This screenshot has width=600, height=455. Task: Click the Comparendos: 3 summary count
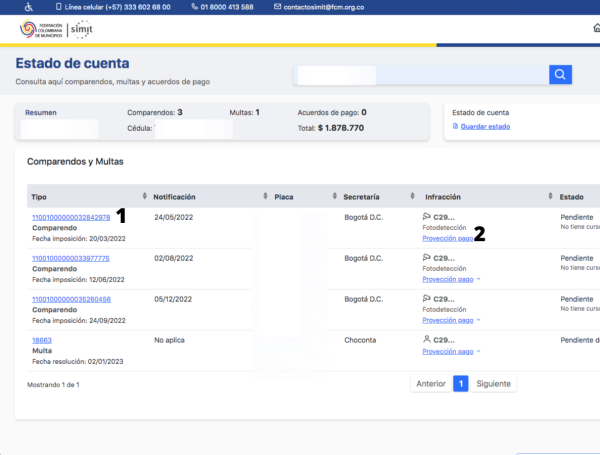pos(155,113)
